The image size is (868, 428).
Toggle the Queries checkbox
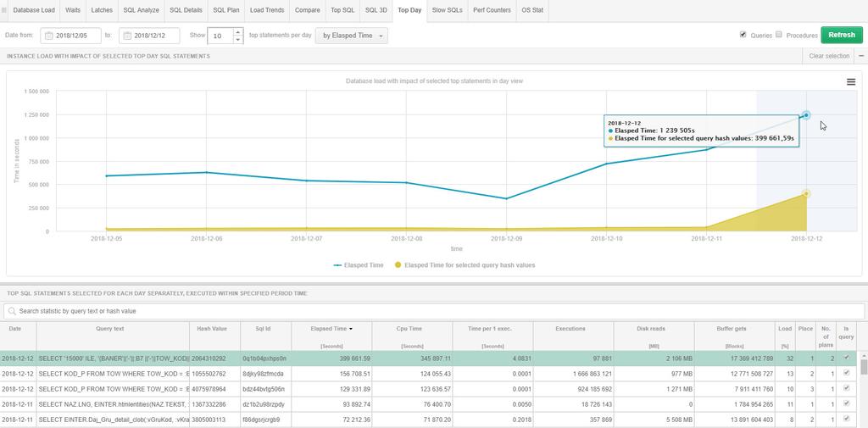tap(743, 35)
